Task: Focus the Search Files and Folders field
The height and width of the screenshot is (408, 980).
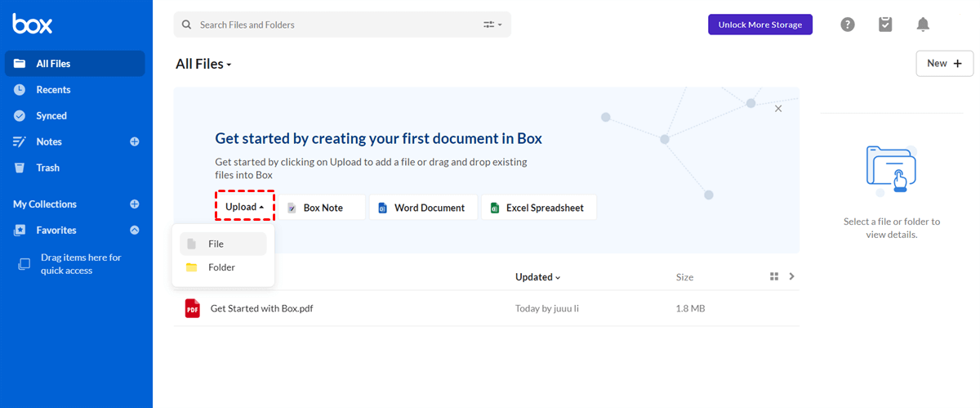Action: click(x=342, y=25)
